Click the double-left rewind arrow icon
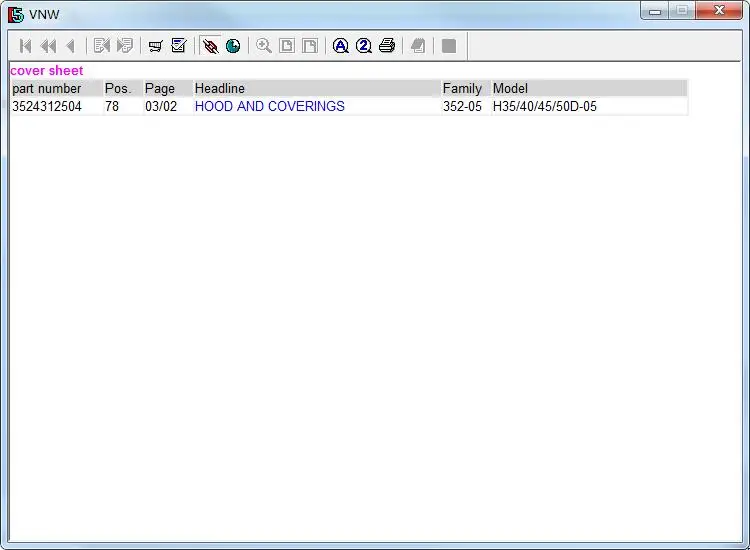This screenshot has width=750, height=550. (48, 46)
